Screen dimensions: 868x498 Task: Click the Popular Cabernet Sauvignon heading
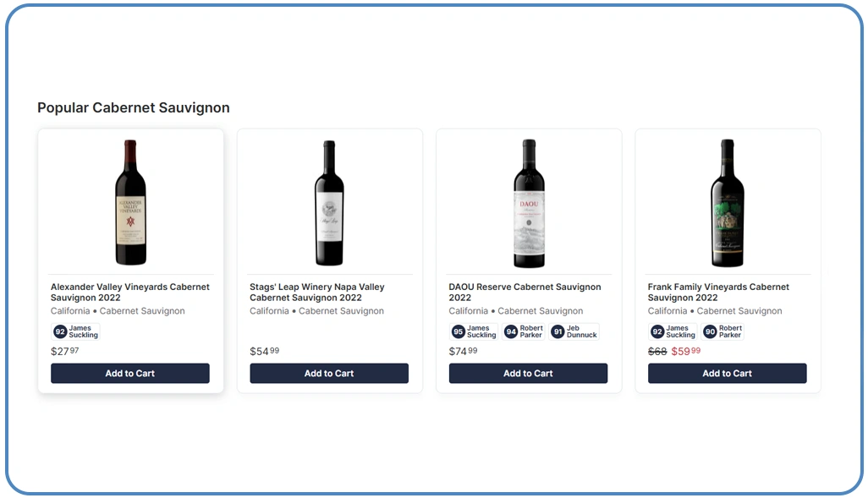[x=134, y=108]
